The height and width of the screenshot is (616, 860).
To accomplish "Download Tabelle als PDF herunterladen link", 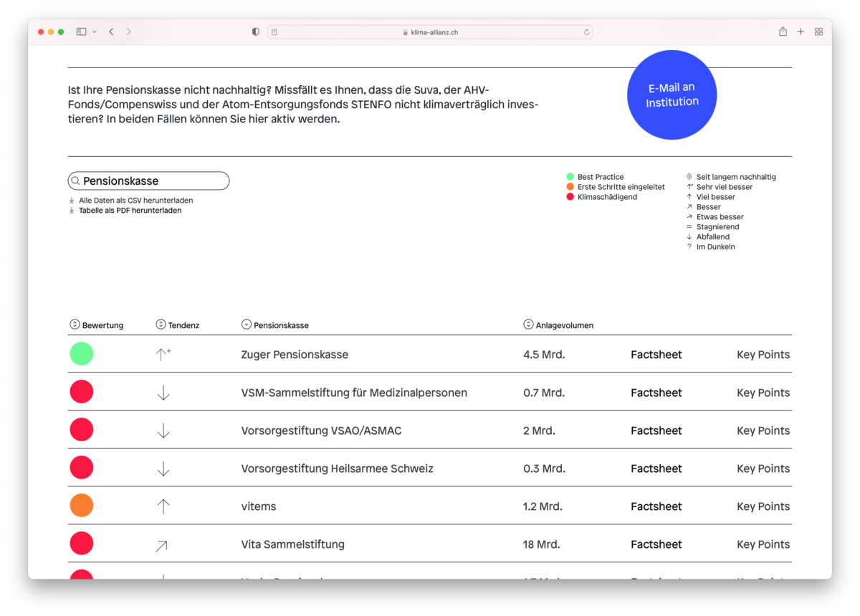I will pos(130,211).
